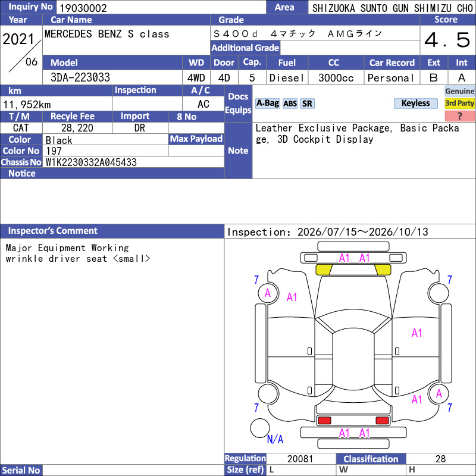This screenshot has height=476, width=476.
Task: Click exterior grade B
Action: click(434, 78)
